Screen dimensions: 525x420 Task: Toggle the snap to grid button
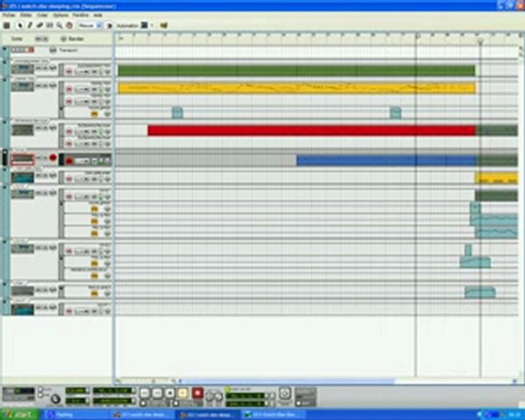click(x=110, y=26)
